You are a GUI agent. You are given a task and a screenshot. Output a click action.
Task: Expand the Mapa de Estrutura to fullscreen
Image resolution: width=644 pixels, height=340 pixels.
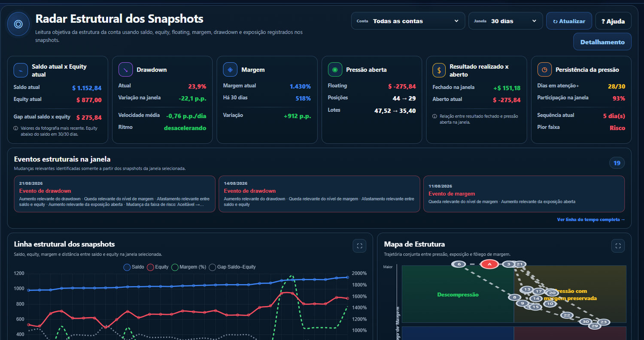(x=618, y=246)
